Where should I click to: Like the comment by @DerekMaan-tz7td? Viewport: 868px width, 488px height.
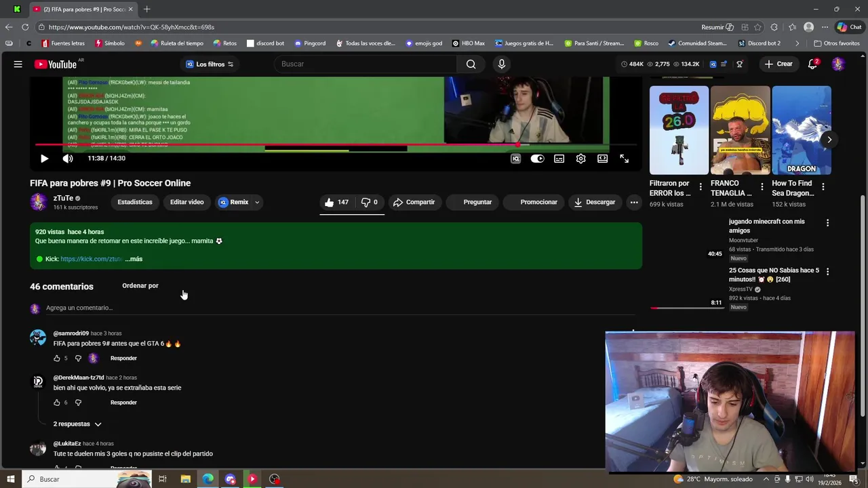click(57, 403)
